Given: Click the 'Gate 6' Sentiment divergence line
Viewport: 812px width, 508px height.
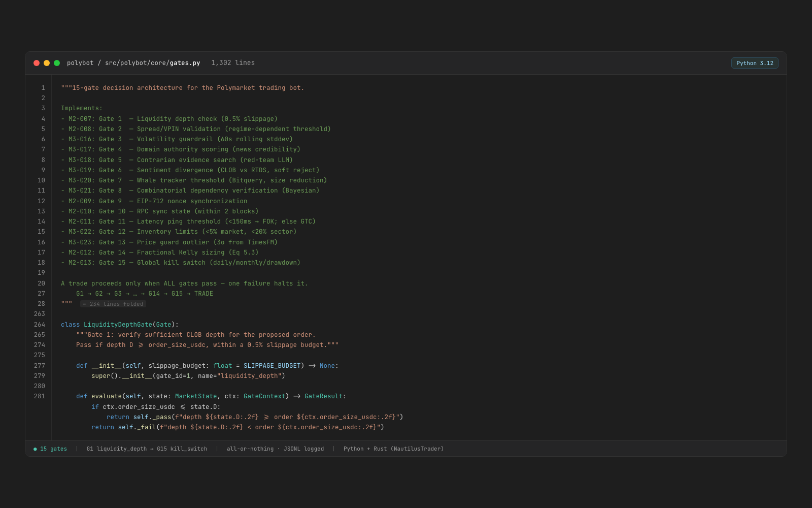Looking at the screenshot, I should [190, 170].
